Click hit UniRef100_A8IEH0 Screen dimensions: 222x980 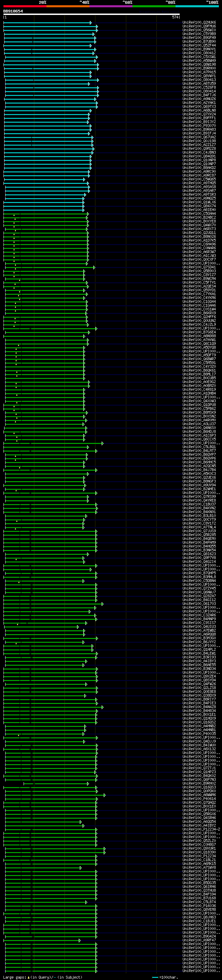click(199, 210)
